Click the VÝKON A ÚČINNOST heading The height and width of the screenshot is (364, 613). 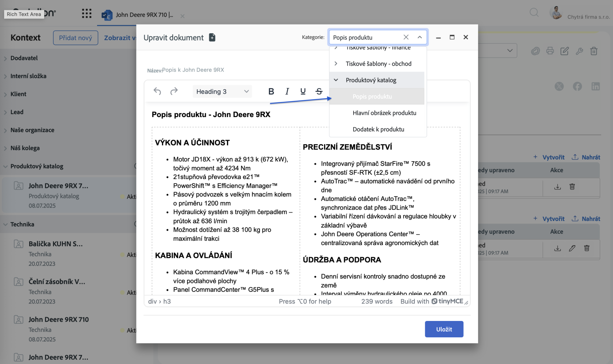(x=192, y=143)
